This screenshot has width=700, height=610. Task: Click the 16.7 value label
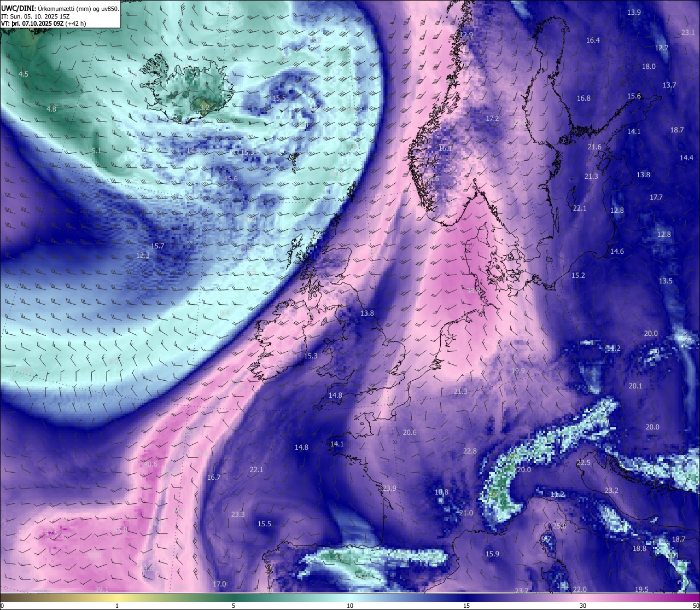214,478
